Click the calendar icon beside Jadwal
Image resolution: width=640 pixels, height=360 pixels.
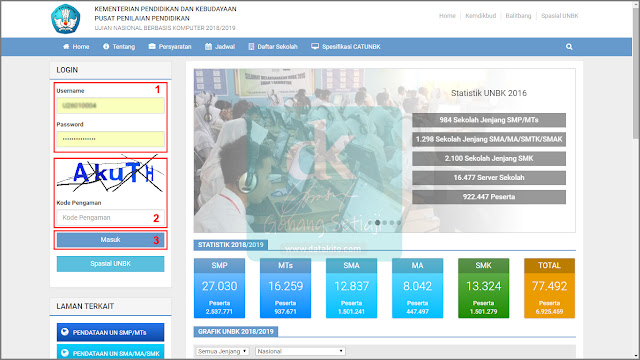point(208,47)
